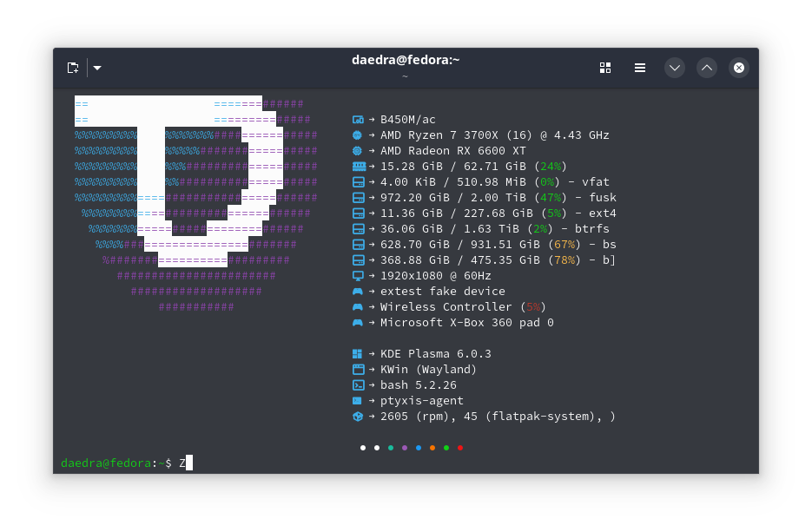
Task: Click the KDE Plasma logo icon
Action: coord(358,354)
